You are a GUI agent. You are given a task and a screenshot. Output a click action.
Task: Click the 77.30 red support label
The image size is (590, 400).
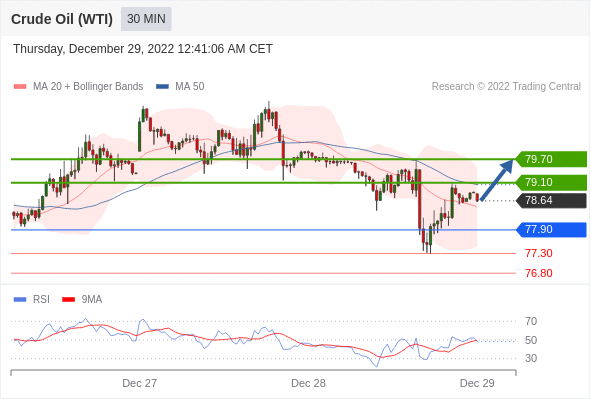(x=539, y=253)
